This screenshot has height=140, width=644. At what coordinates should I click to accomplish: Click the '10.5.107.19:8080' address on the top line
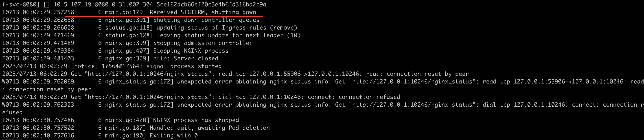(81, 4)
